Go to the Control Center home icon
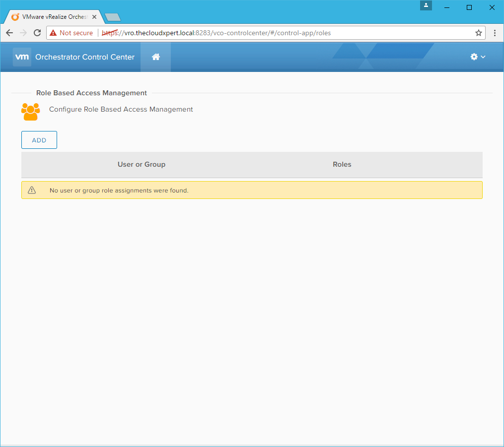This screenshot has height=447, width=504. pos(155,57)
